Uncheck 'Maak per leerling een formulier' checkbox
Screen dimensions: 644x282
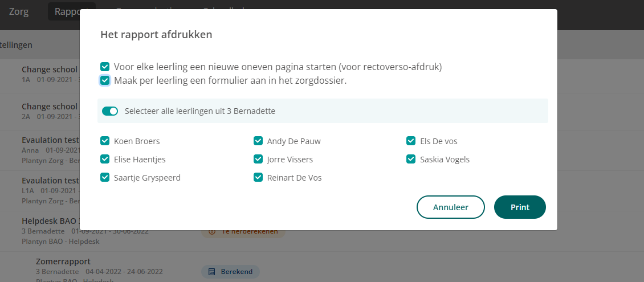pyautogui.click(x=105, y=80)
